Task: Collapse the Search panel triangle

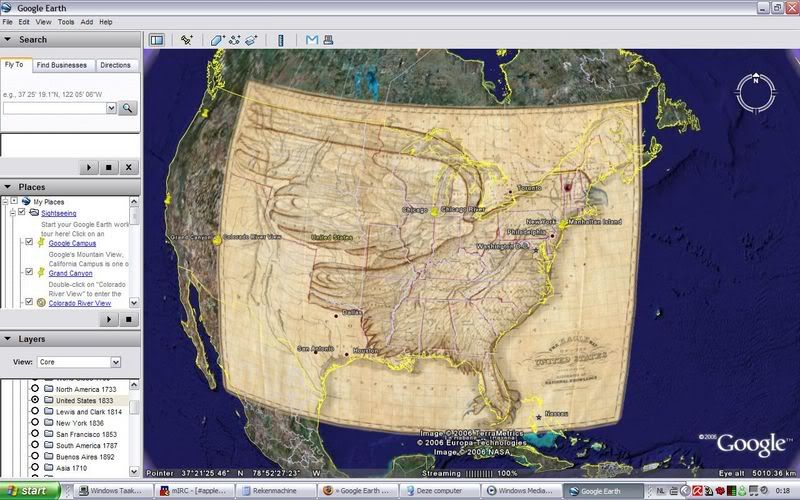Action: [8, 39]
